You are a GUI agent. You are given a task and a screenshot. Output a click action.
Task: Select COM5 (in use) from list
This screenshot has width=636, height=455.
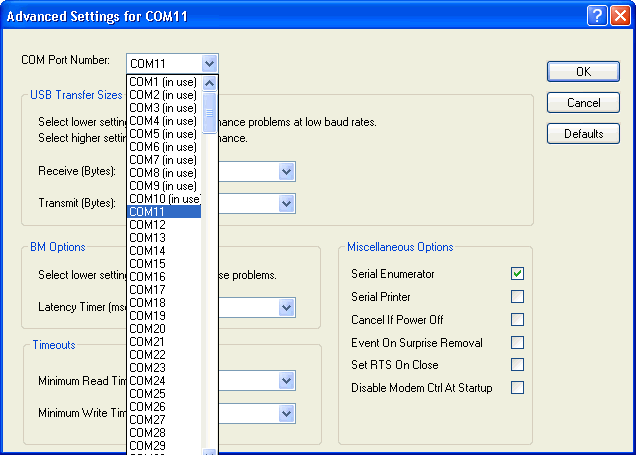[x=164, y=134]
